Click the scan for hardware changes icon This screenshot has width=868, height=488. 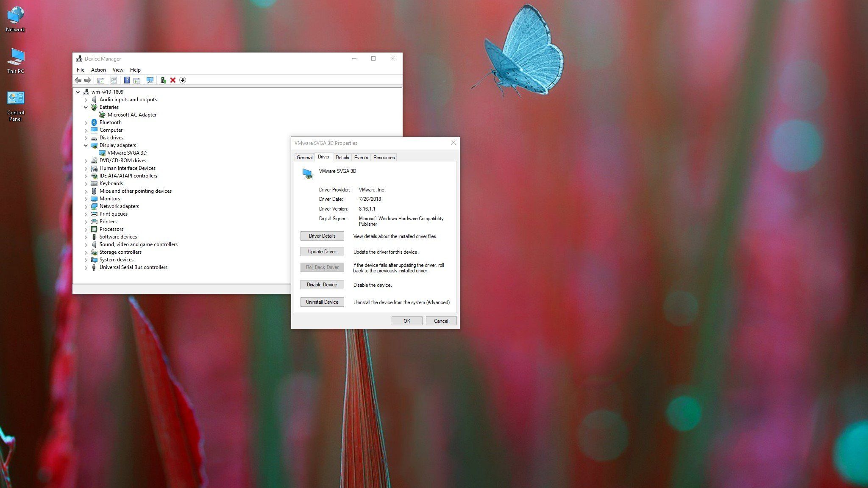pyautogui.click(x=150, y=80)
